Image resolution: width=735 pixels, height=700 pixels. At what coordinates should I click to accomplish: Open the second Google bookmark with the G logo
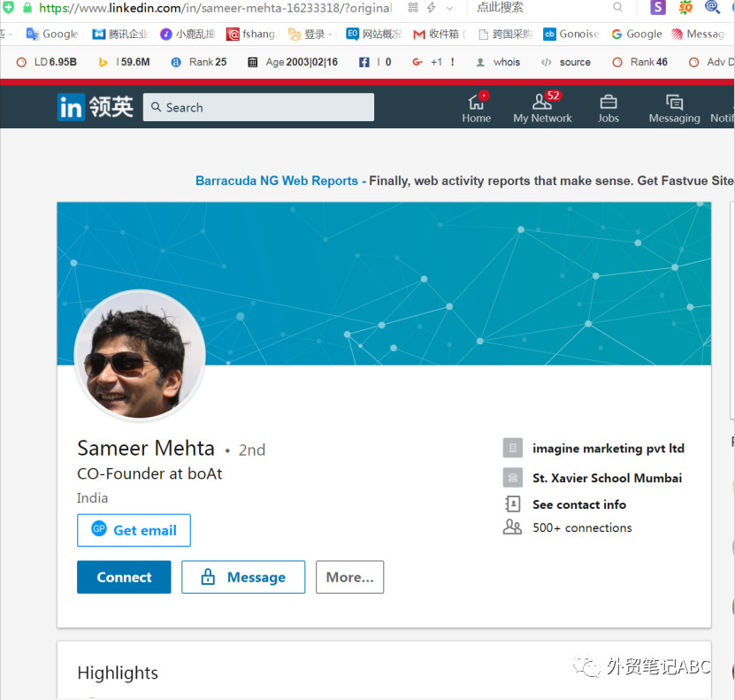pyautogui.click(x=637, y=34)
